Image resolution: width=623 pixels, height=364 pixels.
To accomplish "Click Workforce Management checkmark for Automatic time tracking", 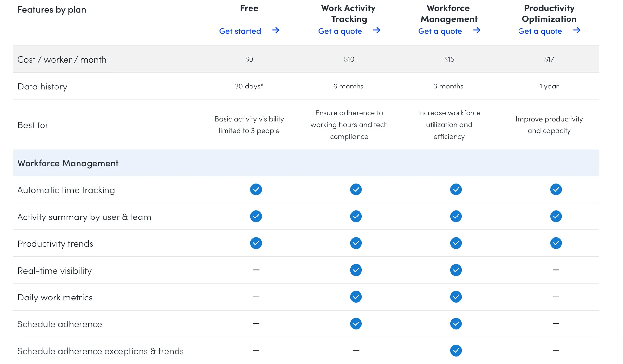I will [x=456, y=189].
